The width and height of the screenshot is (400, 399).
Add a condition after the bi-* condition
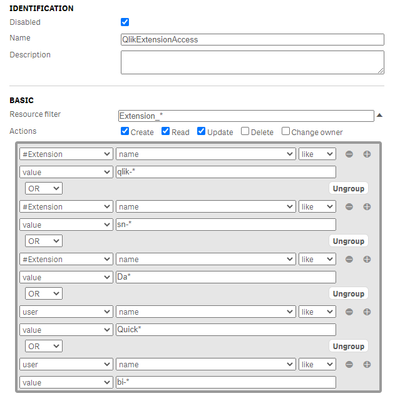point(367,364)
